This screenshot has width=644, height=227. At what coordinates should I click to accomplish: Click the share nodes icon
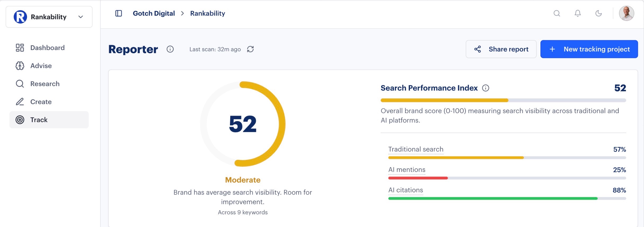coord(478,49)
